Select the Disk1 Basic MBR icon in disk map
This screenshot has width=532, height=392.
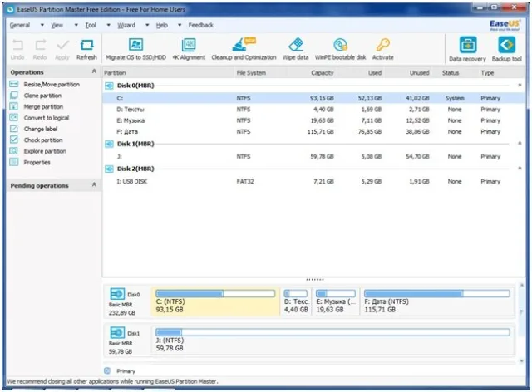[x=117, y=332]
